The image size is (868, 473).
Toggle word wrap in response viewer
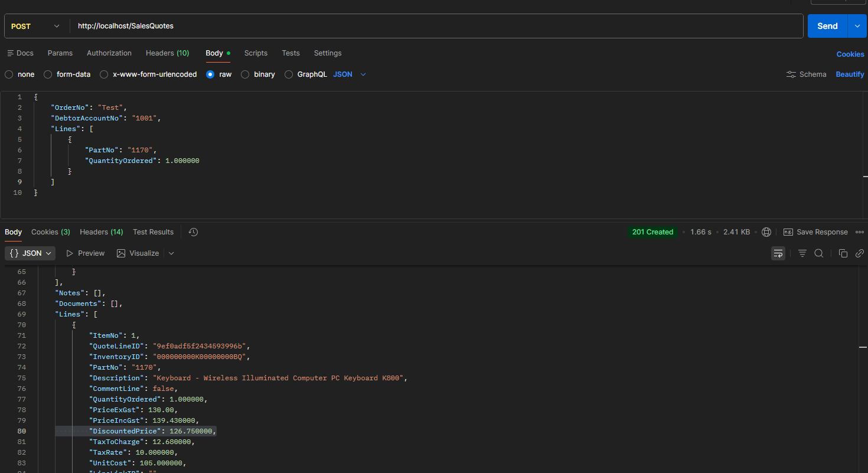point(778,253)
